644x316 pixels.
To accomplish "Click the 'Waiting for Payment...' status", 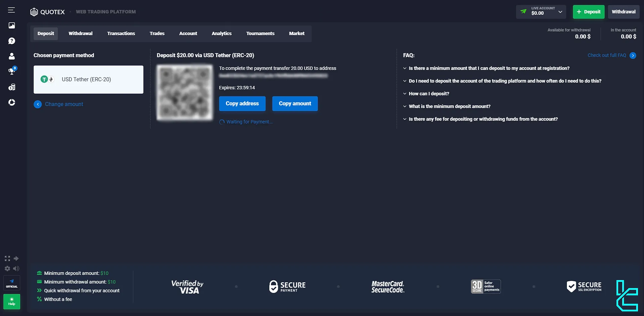I will tap(246, 122).
